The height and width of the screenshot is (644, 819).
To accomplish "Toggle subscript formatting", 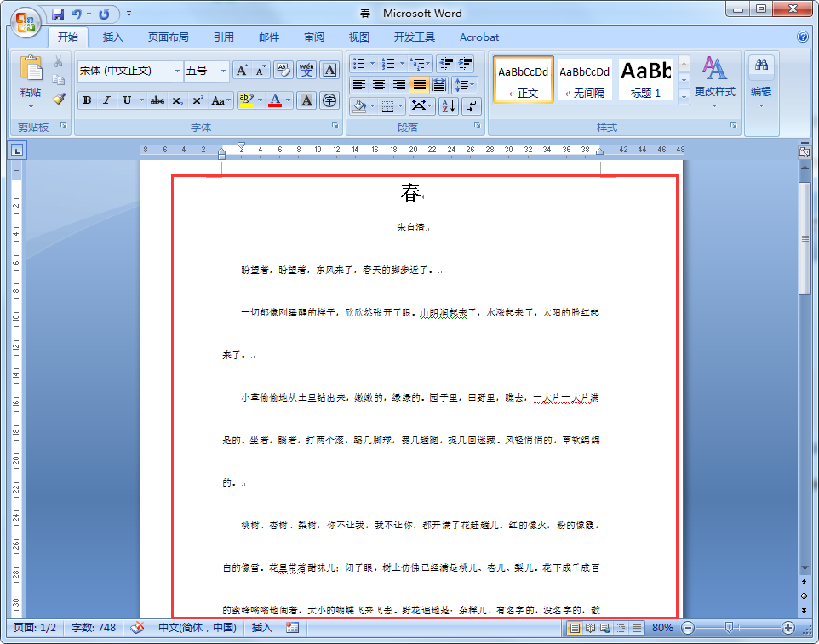I will [178, 100].
